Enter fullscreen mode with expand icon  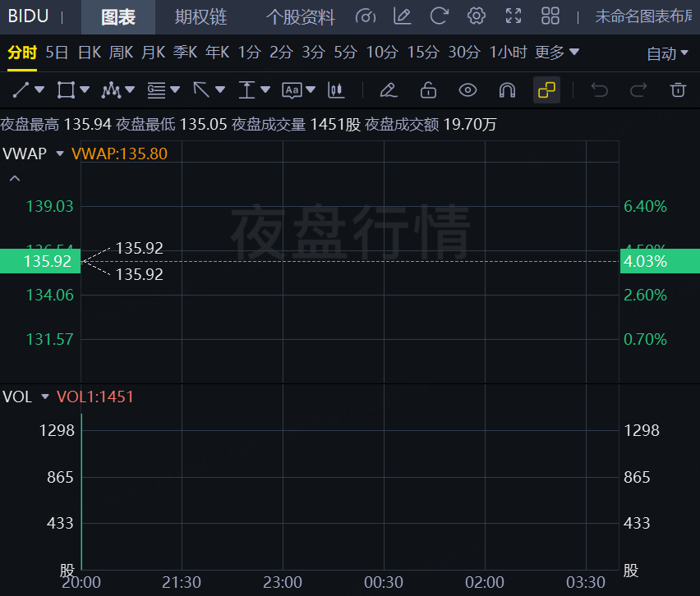coord(513,16)
